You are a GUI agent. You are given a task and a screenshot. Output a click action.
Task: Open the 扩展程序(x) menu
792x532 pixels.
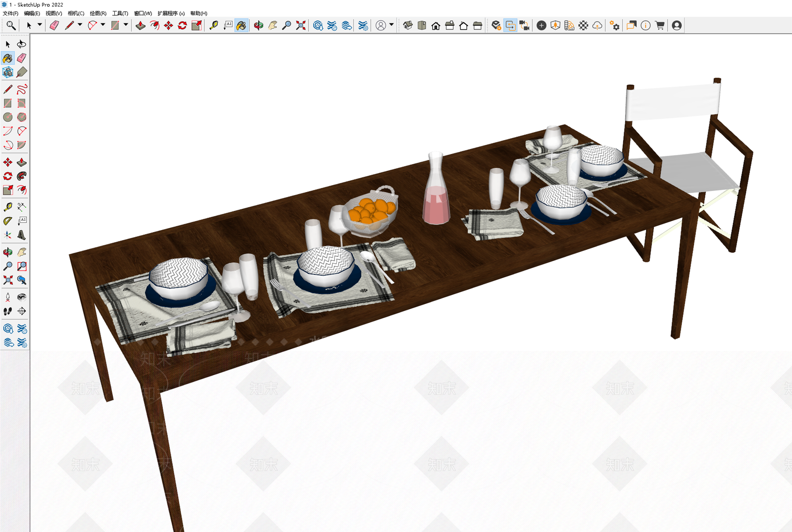click(x=171, y=13)
